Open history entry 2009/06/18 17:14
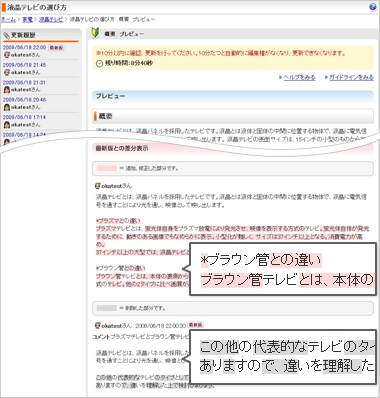This screenshot has height=398, width=380. (24, 117)
